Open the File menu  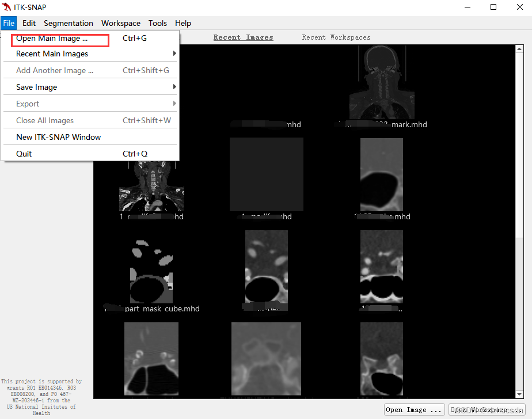click(x=9, y=23)
